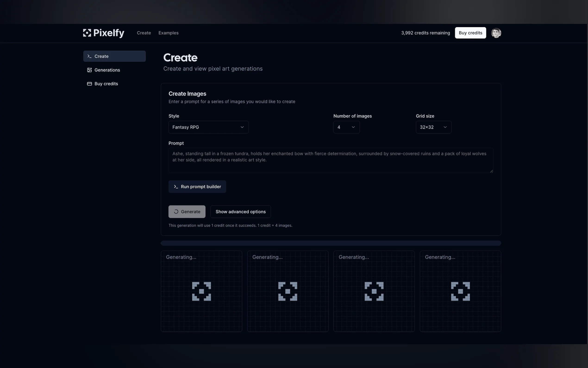Click Run prompt builder
Viewport: 588px width, 368px height.
click(197, 187)
